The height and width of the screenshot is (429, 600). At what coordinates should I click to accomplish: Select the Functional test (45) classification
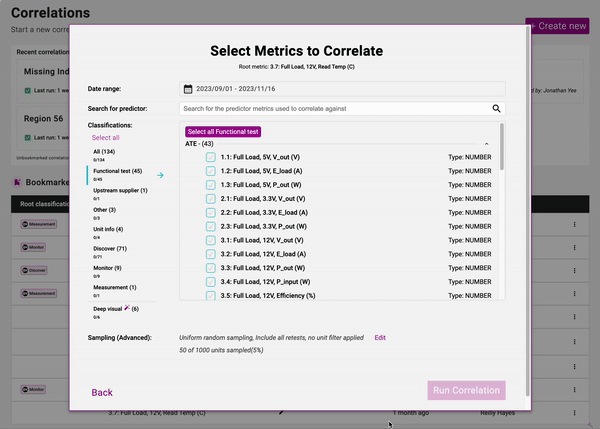point(117,171)
